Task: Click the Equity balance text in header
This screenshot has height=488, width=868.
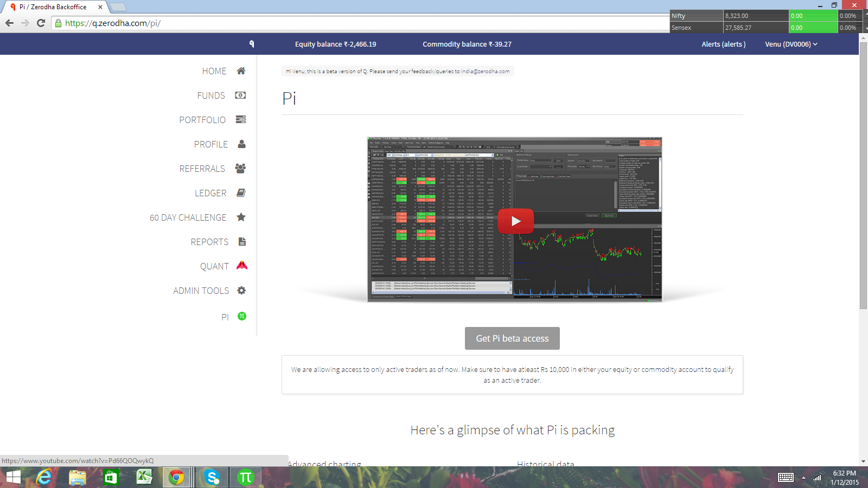Action: 335,44
